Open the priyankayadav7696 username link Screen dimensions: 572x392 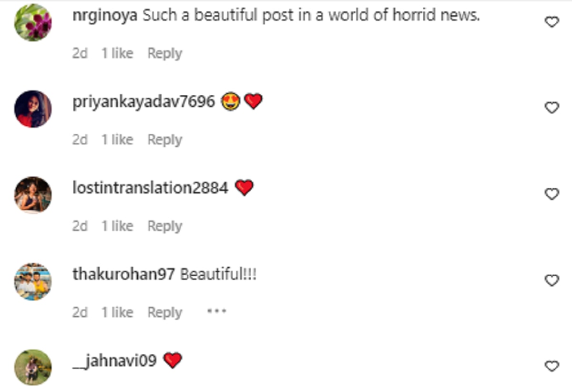click(x=143, y=101)
